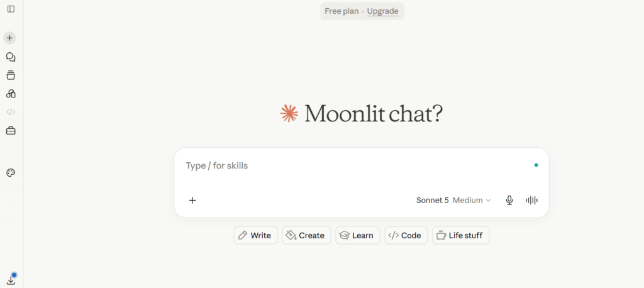Click into the message input field
644x288 pixels.
click(357, 166)
